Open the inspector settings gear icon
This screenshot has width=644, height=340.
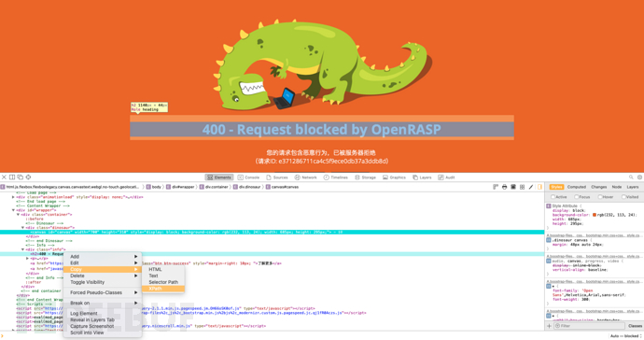639,177
